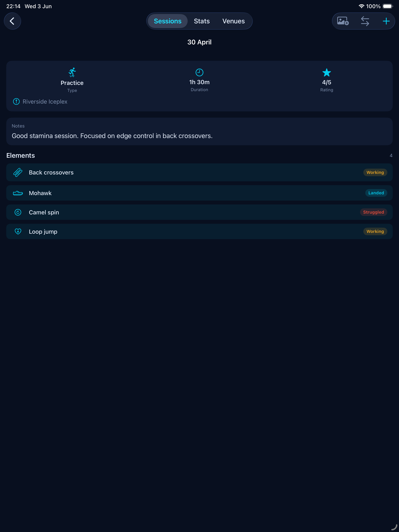Open the Riverside Iceplex venue
Image resolution: width=399 pixels, height=532 pixels.
pos(45,101)
